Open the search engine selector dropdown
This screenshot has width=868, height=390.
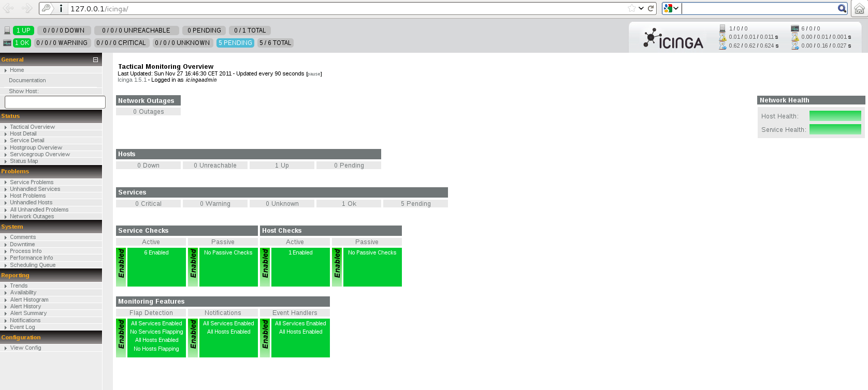point(671,8)
